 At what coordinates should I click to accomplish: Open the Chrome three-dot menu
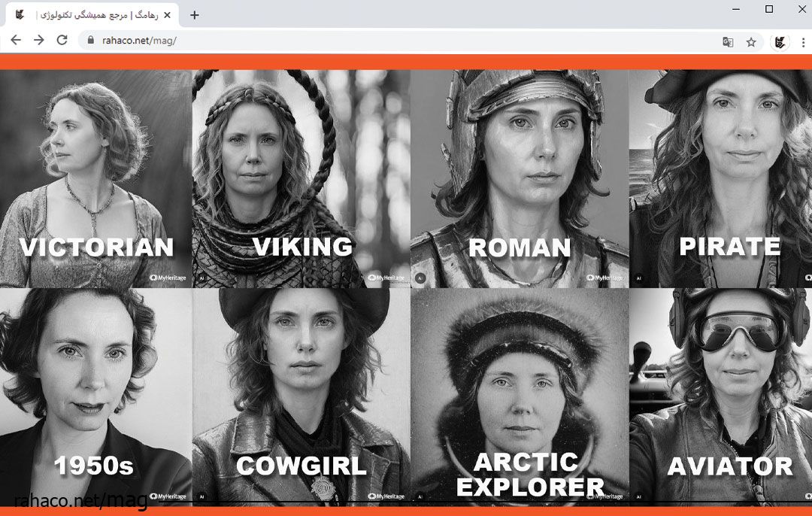[x=803, y=42]
